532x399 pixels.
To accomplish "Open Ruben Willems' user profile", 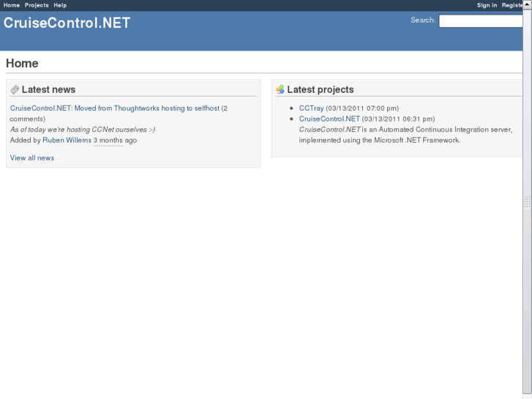I will (67, 140).
